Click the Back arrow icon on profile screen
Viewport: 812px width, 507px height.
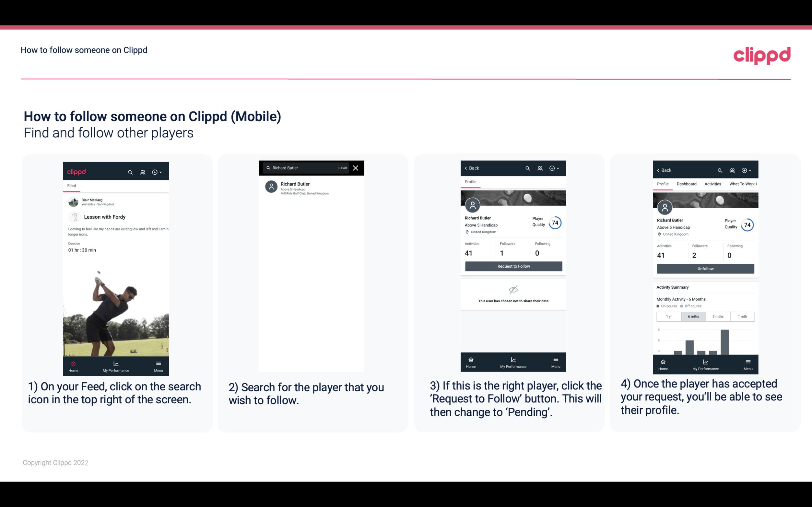[x=467, y=168]
